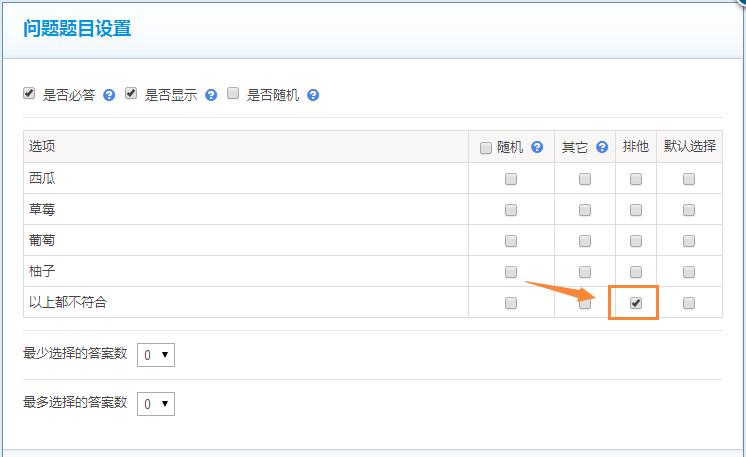746x457 pixels.
Task: Open 最少选择的答案数 dropdown
Action: (156, 354)
